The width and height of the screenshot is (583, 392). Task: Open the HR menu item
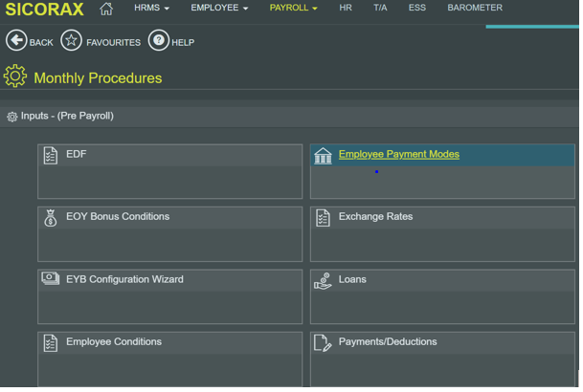346,9
